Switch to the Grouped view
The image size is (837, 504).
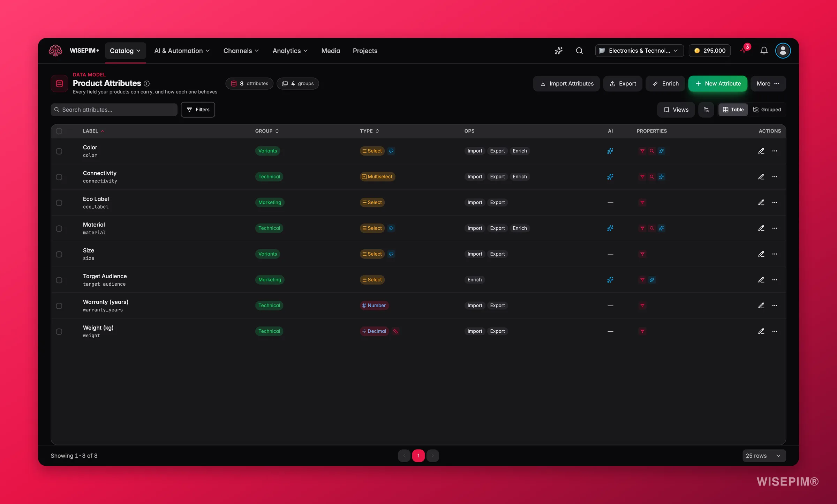coord(767,110)
